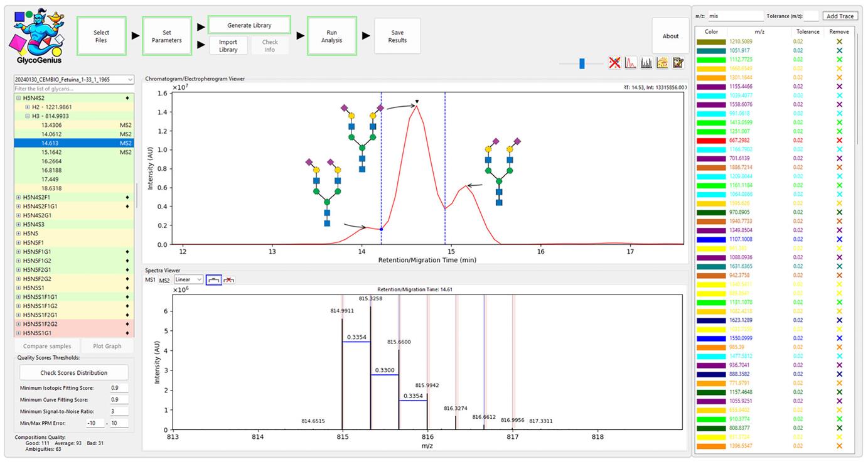Remove the 1623.1289 trace
The height and width of the screenshot is (464, 868).
839,320
